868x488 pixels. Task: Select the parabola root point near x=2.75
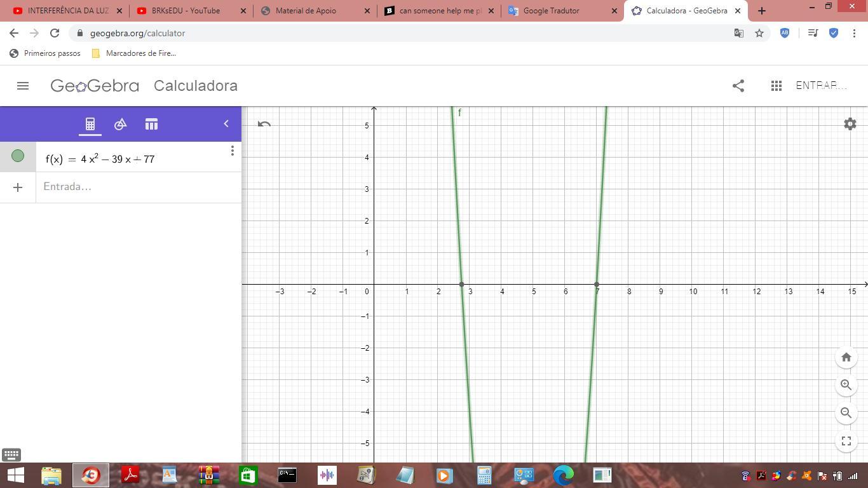[x=461, y=284]
